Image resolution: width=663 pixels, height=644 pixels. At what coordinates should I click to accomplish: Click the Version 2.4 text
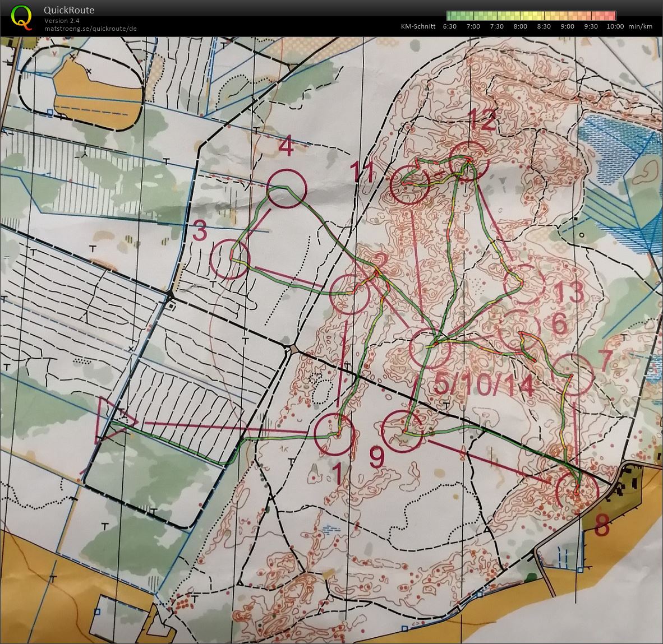point(62,21)
